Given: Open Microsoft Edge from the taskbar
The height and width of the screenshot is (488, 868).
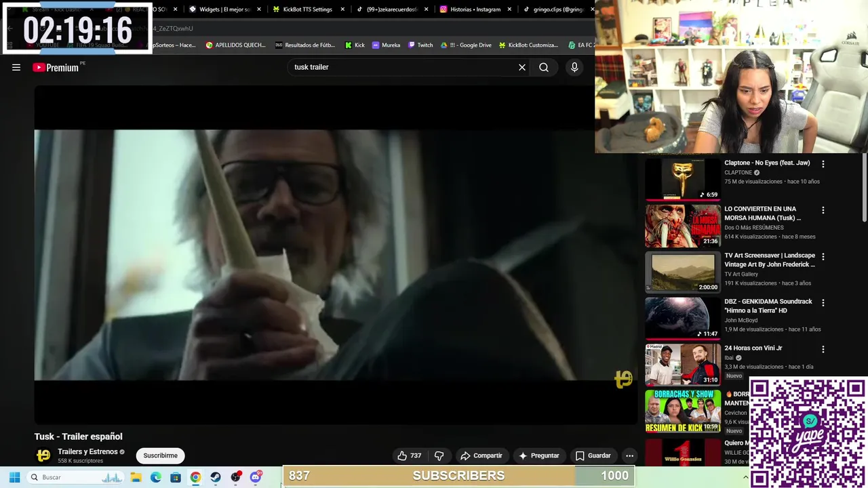Looking at the screenshot, I should (x=156, y=477).
